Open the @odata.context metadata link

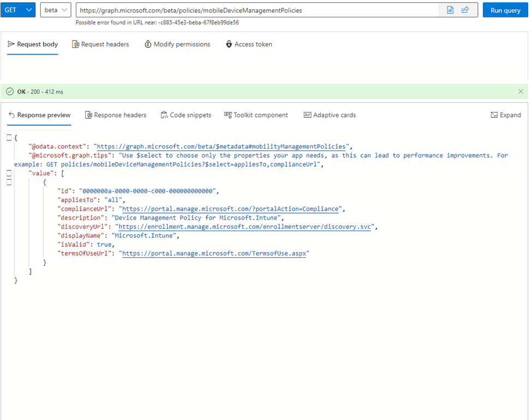pyautogui.click(x=221, y=147)
